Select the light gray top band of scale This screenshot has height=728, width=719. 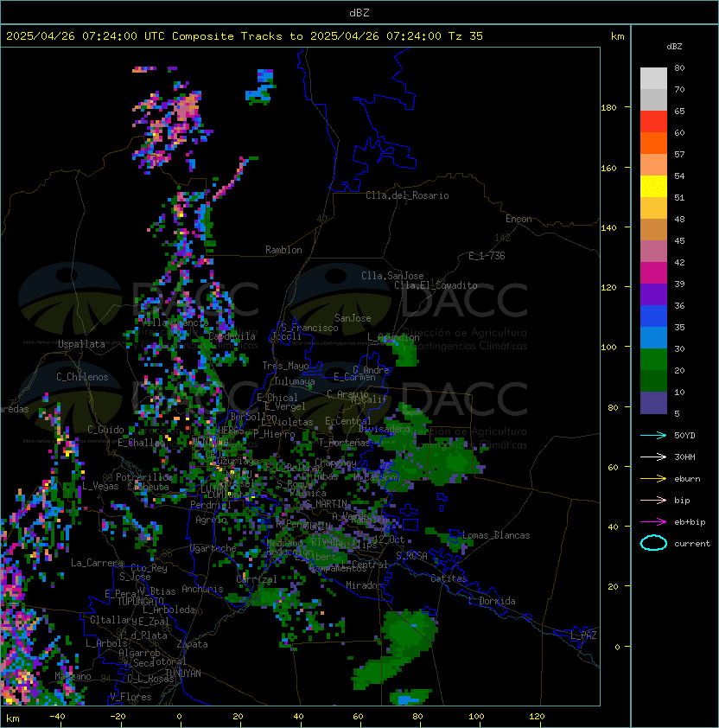click(653, 79)
